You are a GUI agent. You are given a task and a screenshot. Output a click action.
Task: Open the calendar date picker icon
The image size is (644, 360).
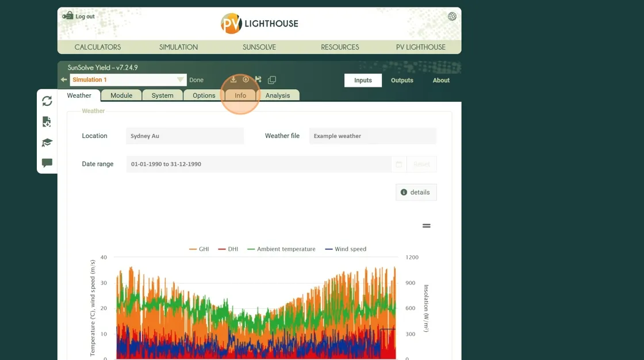[x=398, y=164]
